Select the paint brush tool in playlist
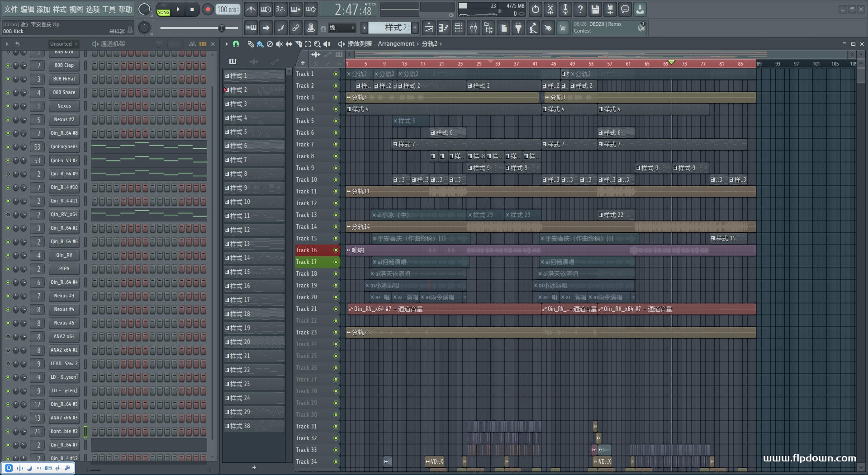This screenshot has height=475, width=868. click(260, 44)
